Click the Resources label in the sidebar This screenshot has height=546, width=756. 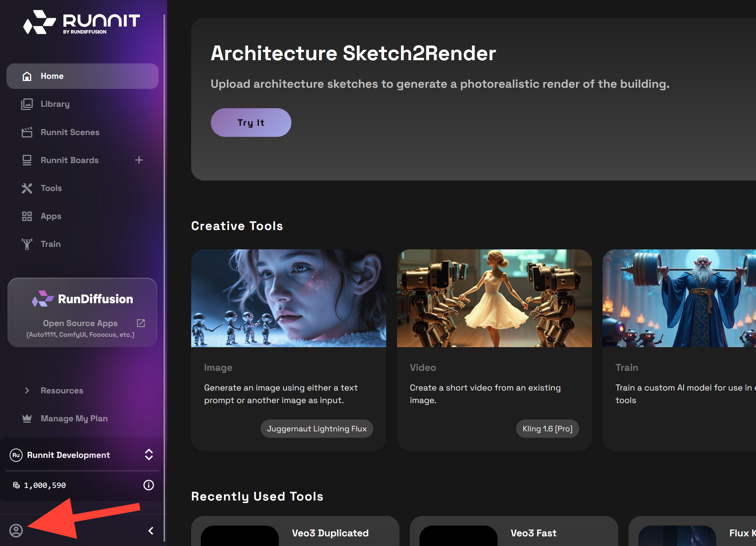(62, 391)
